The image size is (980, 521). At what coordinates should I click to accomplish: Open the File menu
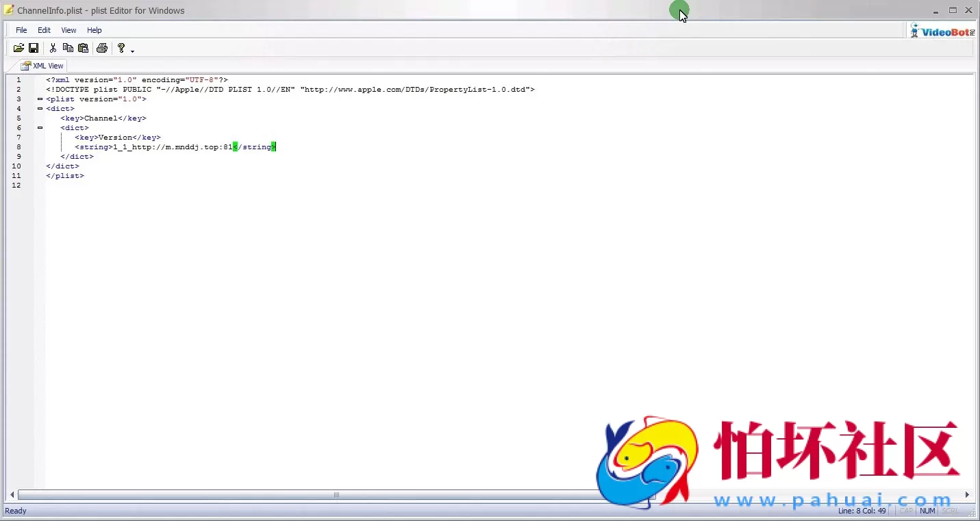coord(21,30)
